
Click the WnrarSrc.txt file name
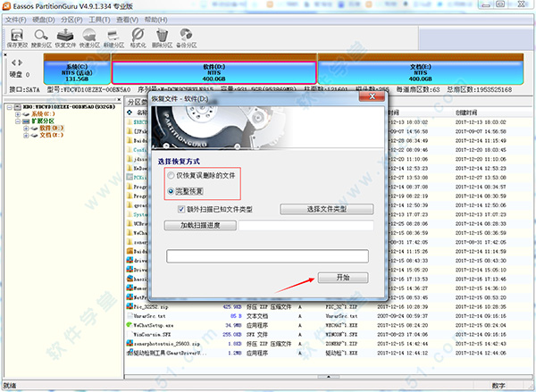click(x=150, y=316)
